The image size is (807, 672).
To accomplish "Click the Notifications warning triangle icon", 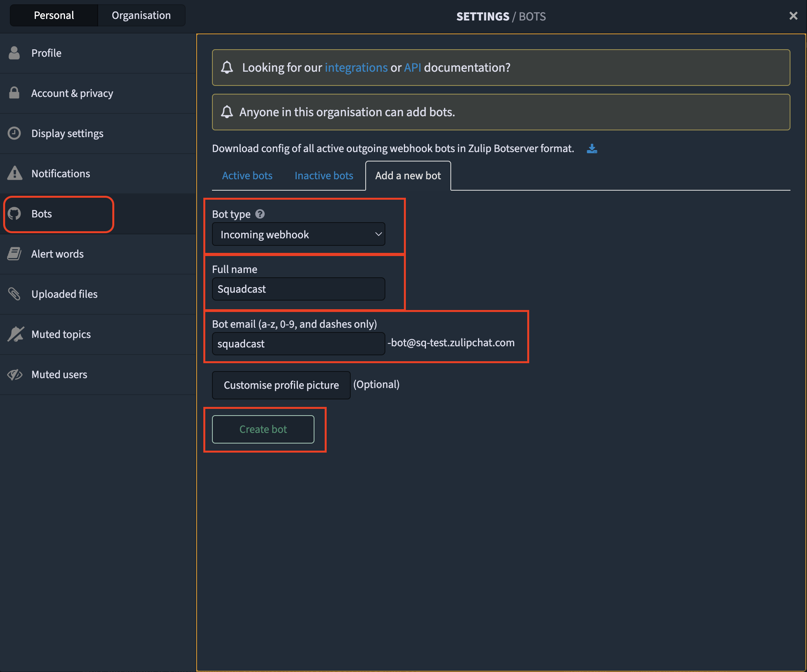I will click(x=15, y=173).
